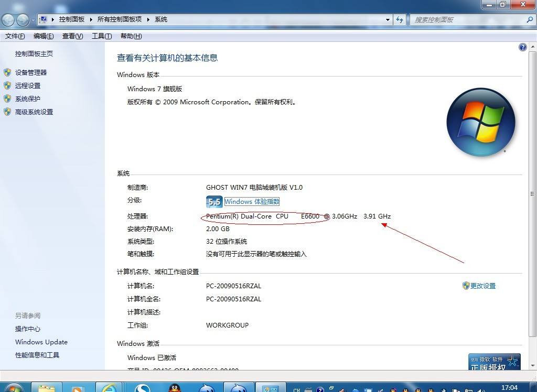Click the Forward navigation arrow button
Viewport: 537px width, 392px height.
pyautogui.click(x=23, y=20)
